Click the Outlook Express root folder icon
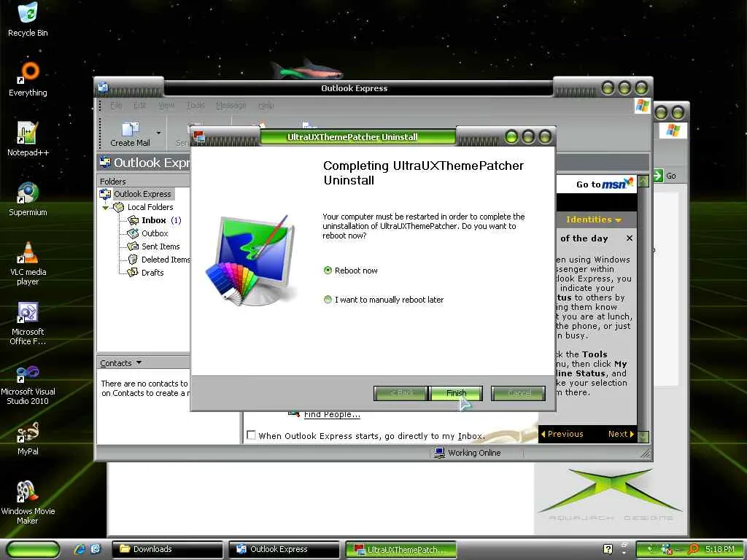The width and height of the screenshot is (747, 560). pyautogui.click(x=105, y=194)
